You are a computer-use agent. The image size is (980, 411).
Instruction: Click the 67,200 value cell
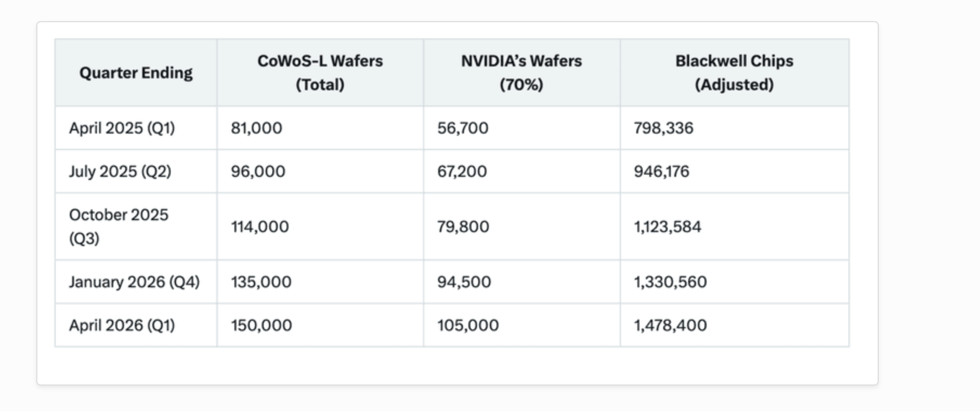(462, 171)
